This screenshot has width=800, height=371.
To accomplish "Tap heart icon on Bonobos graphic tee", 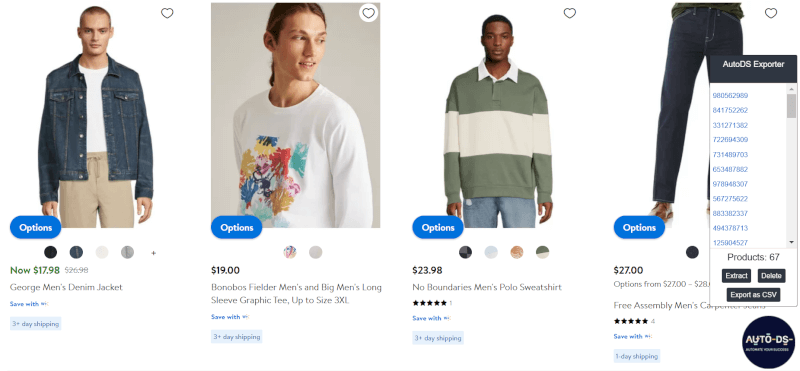I will 368,13.
